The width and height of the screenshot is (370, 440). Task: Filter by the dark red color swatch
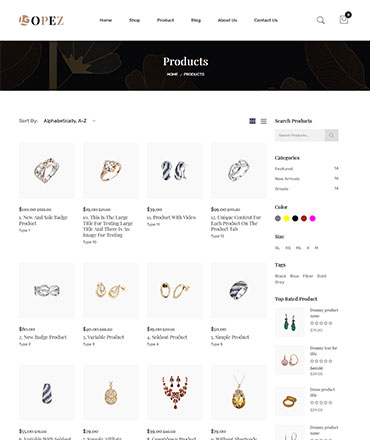tap(304, 218)
